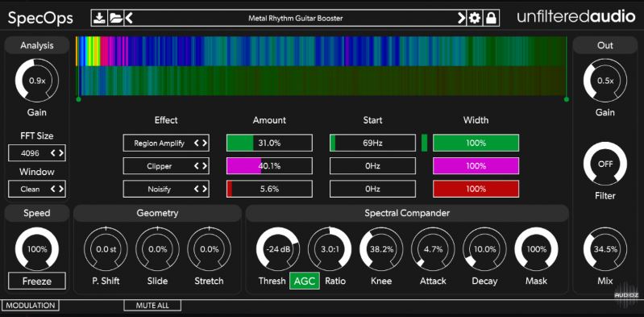Click the Mix 34.5% knob

pyautogui.click(x=605, y=249)
